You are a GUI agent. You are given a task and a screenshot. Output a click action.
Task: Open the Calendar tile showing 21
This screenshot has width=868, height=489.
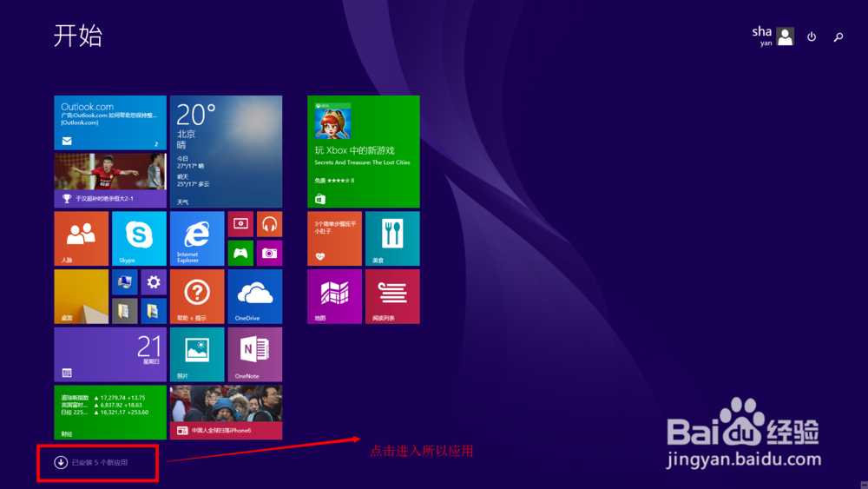(x=110, y=354)
